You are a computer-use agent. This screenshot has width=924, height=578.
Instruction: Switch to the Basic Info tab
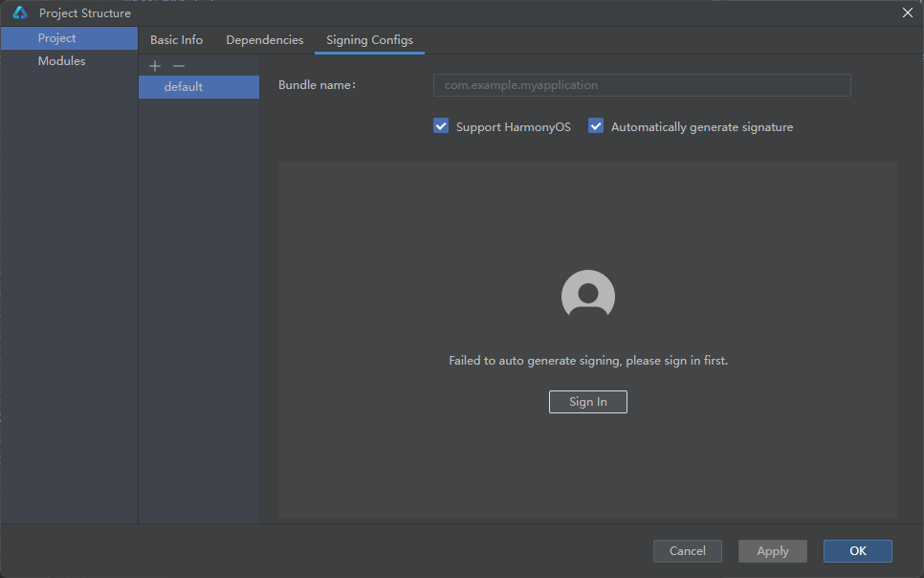tap(176, 40)
